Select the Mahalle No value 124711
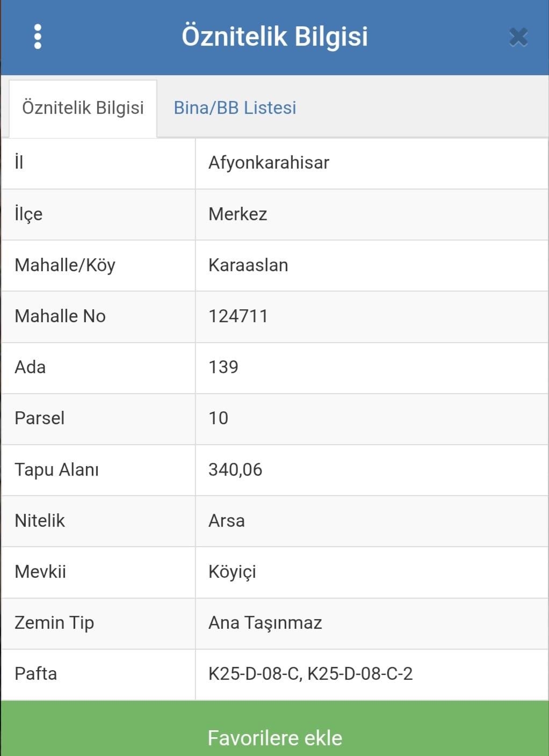 [x=238, y=316]
